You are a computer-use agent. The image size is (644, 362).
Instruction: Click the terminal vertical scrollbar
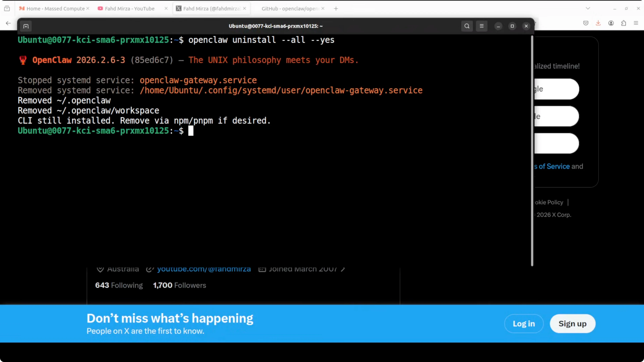pos(532,150)
